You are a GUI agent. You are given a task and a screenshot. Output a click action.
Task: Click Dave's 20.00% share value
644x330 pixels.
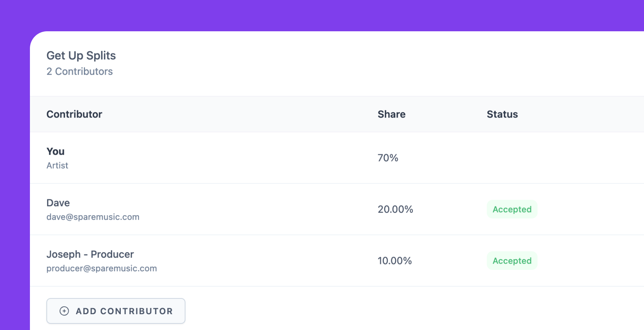395,209
